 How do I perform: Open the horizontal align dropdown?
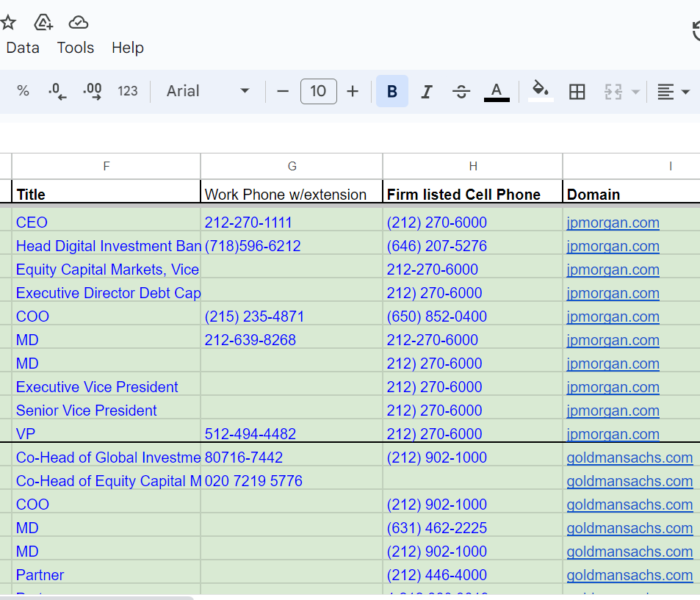(673, 92)
